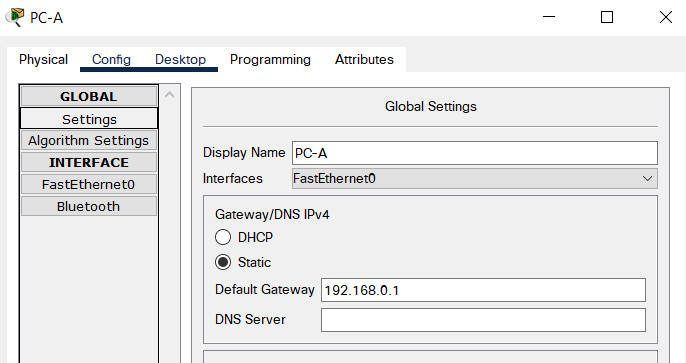The image size is (686, 363).
Task: Click the Packet Tracer PC-A title icon
Action: 15,17
